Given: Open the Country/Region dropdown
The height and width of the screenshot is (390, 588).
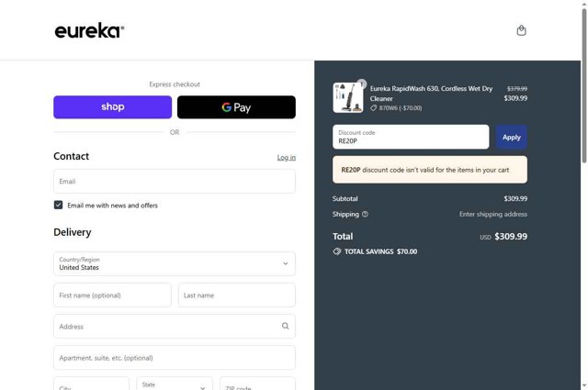Looking at the screenshot, I should point(175,263).
